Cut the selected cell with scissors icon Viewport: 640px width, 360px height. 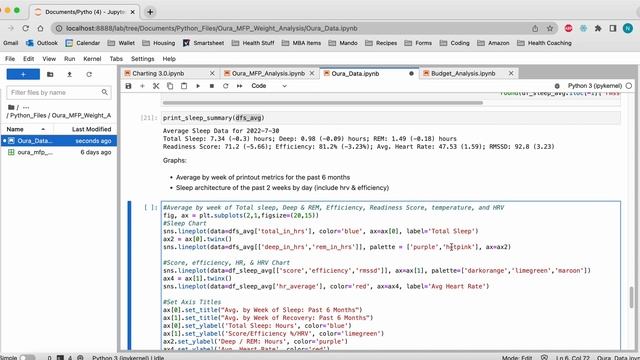tap(156, 86)
